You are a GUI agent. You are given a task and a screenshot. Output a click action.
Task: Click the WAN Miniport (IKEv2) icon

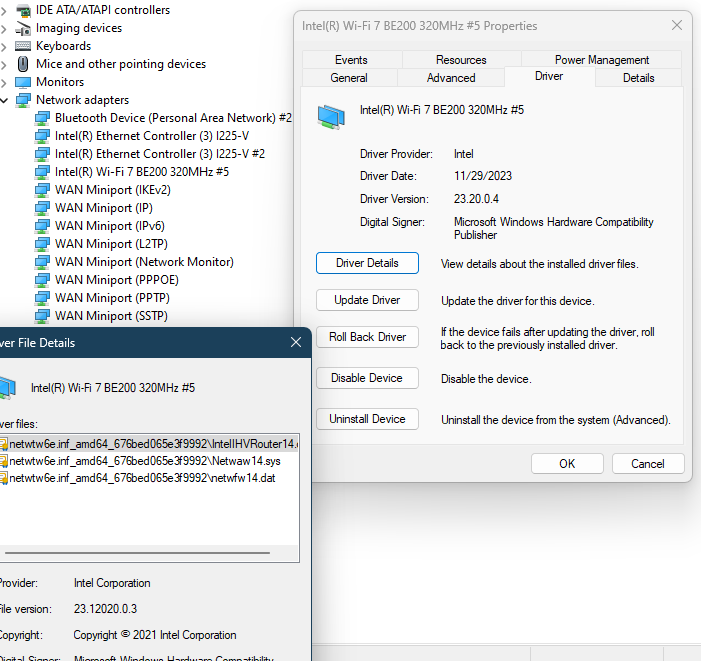coord(42,190)
